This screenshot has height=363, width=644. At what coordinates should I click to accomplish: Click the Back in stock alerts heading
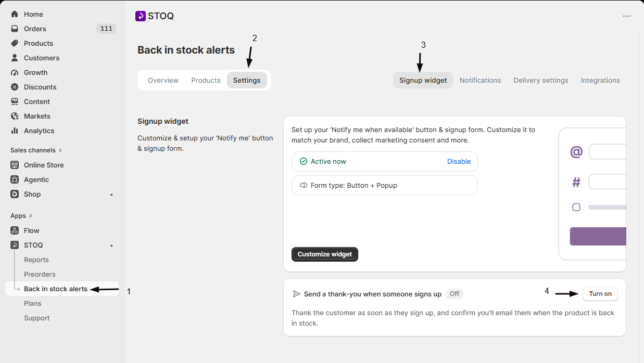click(x=186, y=50)
